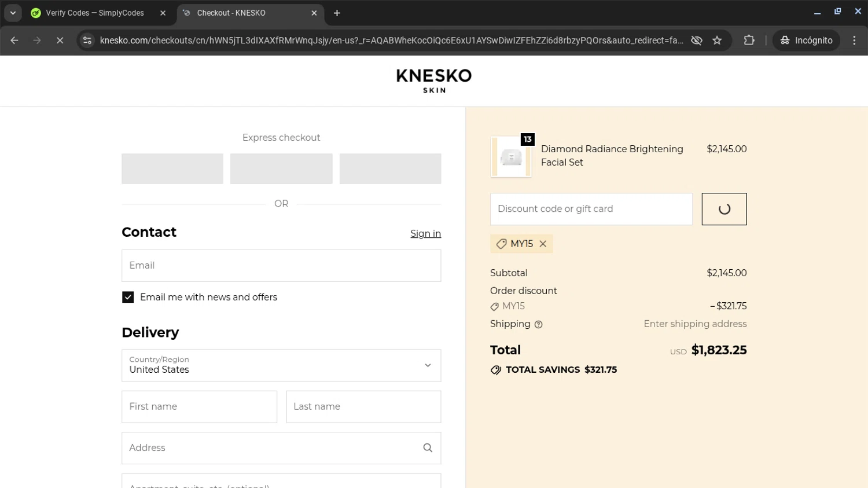Screen dimensions: 868x488
Task: Click Diamond Radiance Brightening Facial Set name
Action: tap(612, 156)
